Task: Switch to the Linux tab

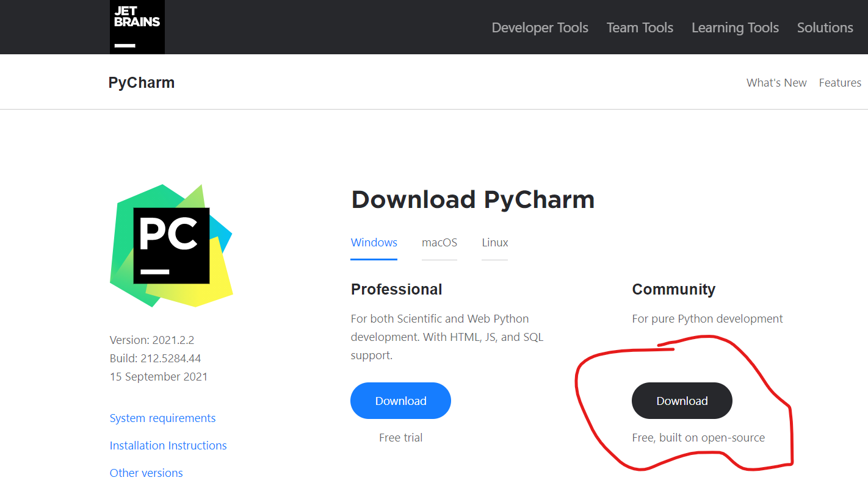Action: click(x=494, y=243)
